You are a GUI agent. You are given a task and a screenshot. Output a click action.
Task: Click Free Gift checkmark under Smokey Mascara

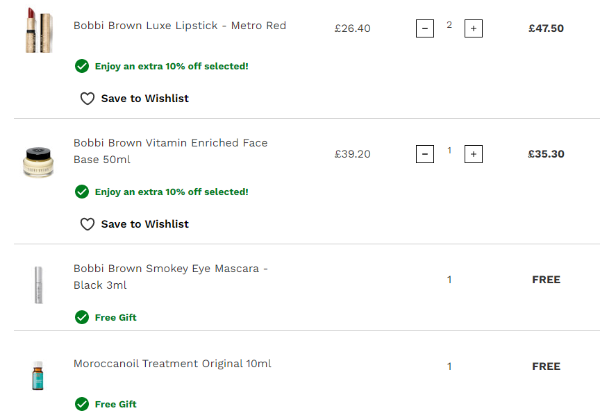[81, 317]
